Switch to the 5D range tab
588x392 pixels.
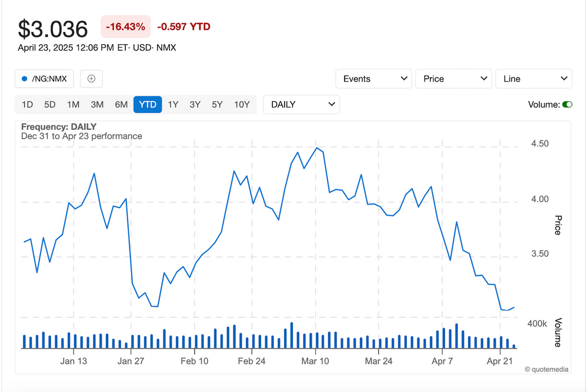[49, 105]
